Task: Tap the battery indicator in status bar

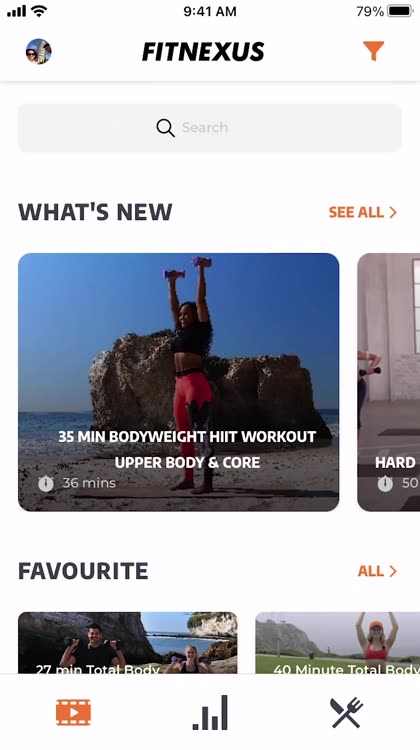Action: (x=400, y=11)
